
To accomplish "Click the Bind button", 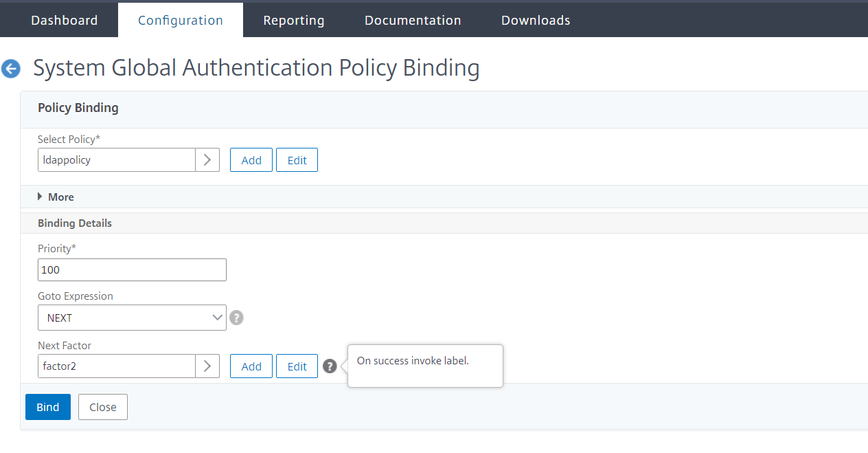I will coord(48,407).
